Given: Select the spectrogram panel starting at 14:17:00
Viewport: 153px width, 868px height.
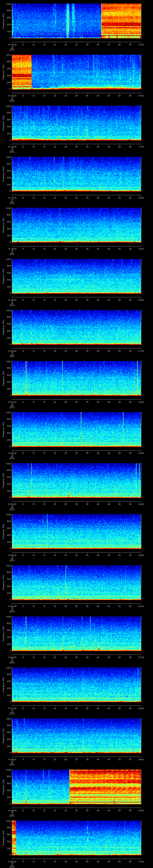Looking at the screenshot, I should pos(76,174).
